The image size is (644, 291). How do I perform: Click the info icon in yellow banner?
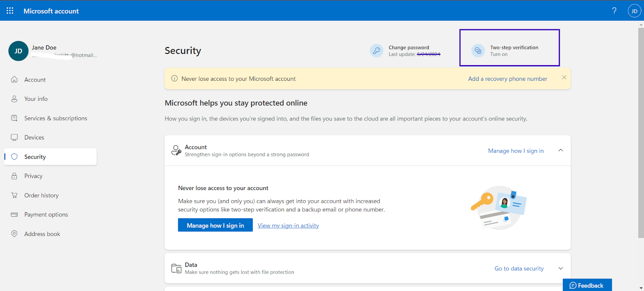(x=174, y=78)
